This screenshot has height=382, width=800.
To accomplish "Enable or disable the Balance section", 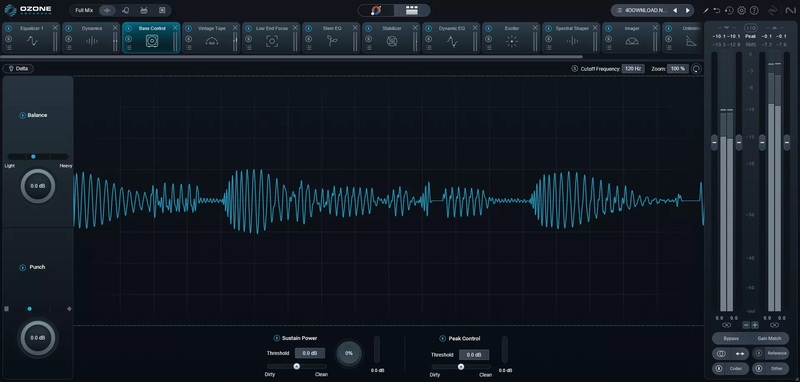I will point(22,115).
